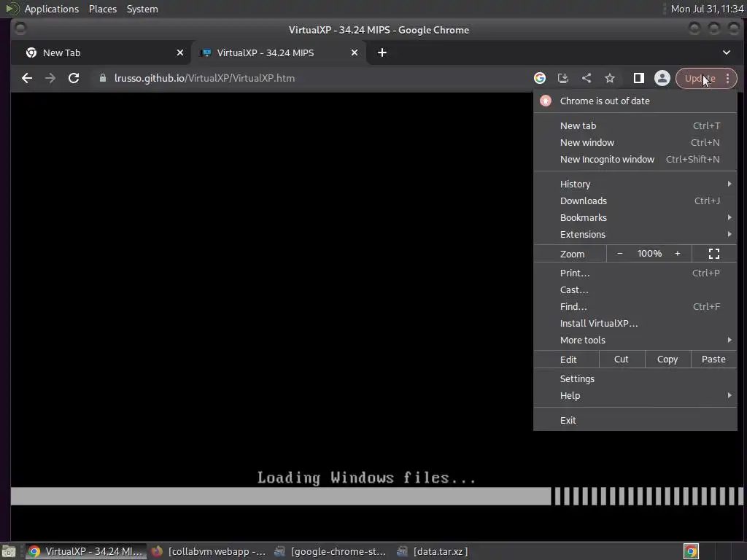The width and height of the screenshot is (747, 560).
Task: Click the show desktop icon in taskbar
Action: click(x=9, y=551)
